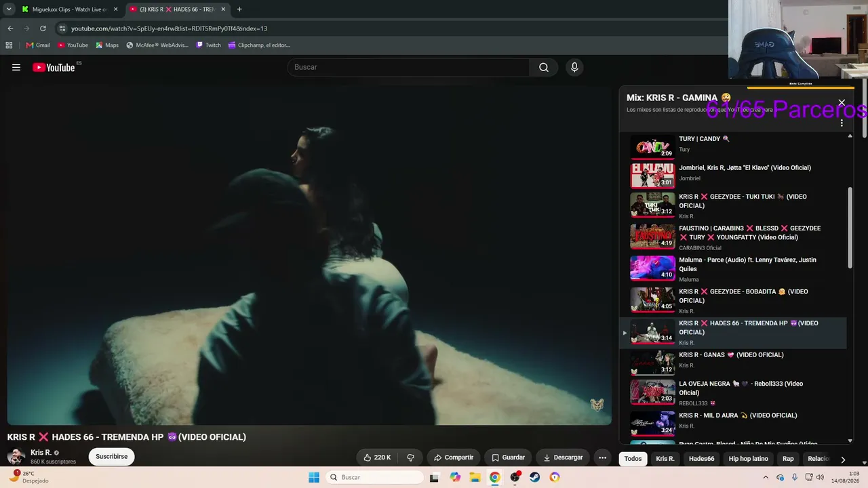Click the playlist scroll-up arrow
Viewport: 868px width, 488px height.
click(x=850, y=136)
